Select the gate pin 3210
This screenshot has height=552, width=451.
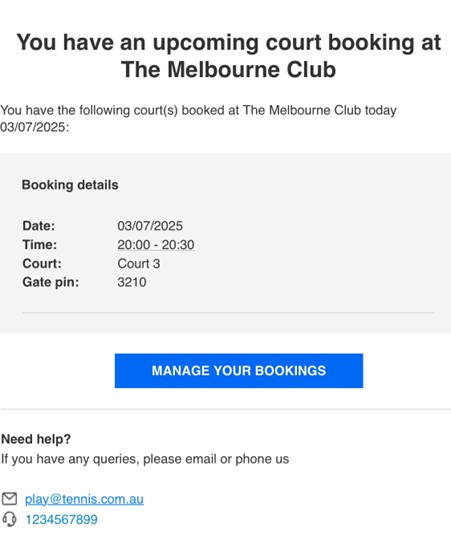pyautogui.click(x=132, y=282)
